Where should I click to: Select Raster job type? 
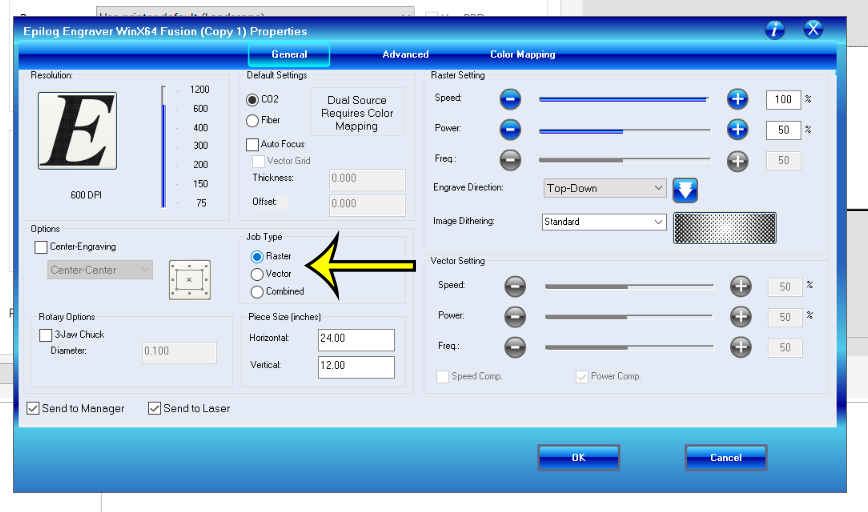click(257, 256)
